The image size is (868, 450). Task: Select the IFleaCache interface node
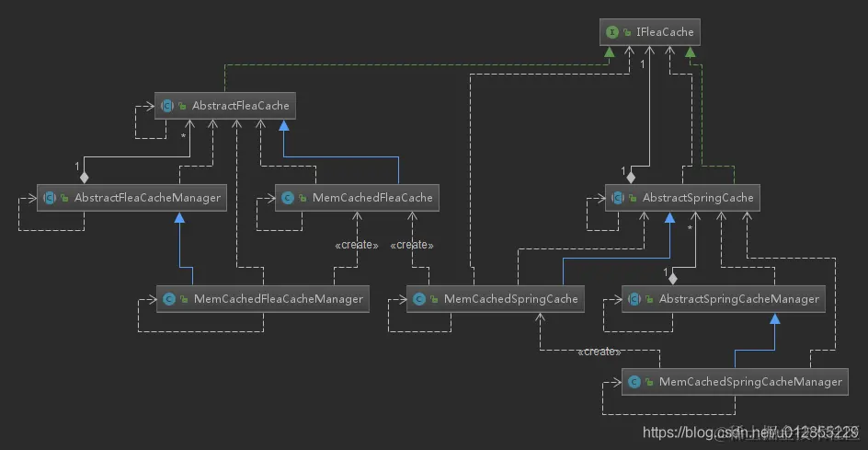point(650,32)
